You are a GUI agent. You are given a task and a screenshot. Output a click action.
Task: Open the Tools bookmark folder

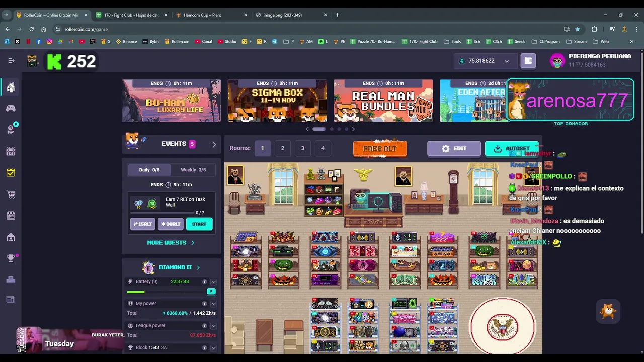(x=452, y=41)
